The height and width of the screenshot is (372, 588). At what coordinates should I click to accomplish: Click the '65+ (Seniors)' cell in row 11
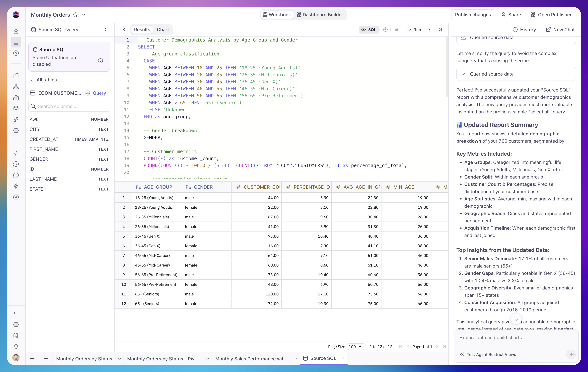tap(157, 294)
